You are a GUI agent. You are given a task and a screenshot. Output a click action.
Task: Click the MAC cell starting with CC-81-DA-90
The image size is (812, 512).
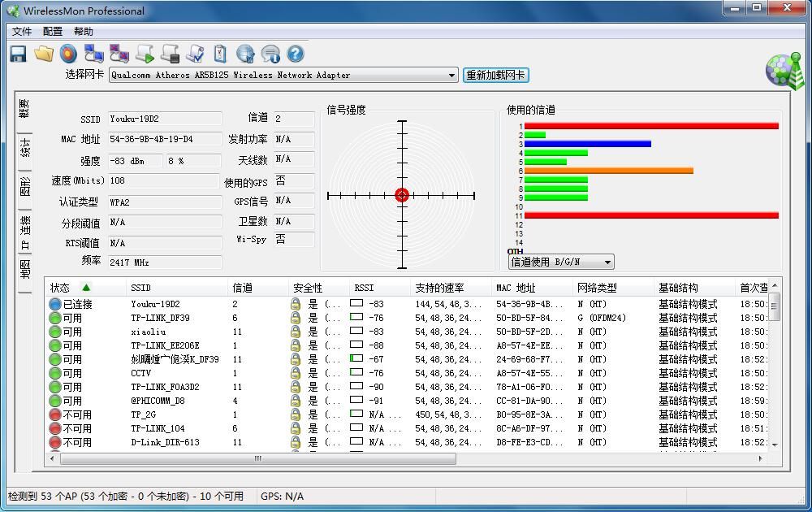tap(529, 401)
